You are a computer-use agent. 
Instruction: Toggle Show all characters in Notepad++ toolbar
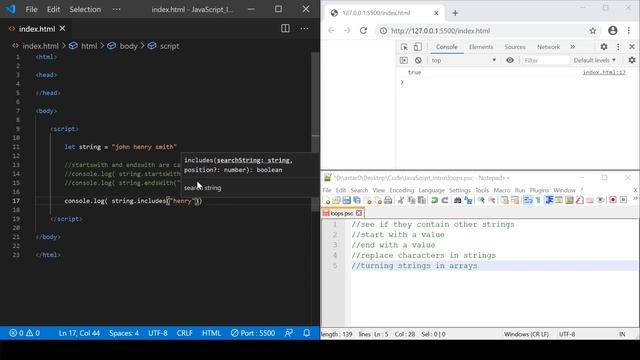pos(538,200)
